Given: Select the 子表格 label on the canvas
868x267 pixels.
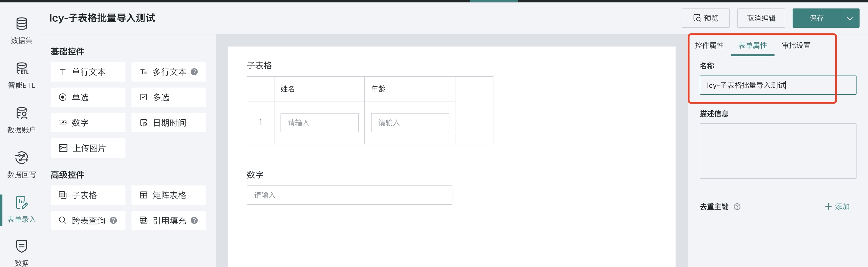Looking at the screenshot, I should (x=259, y=66).
